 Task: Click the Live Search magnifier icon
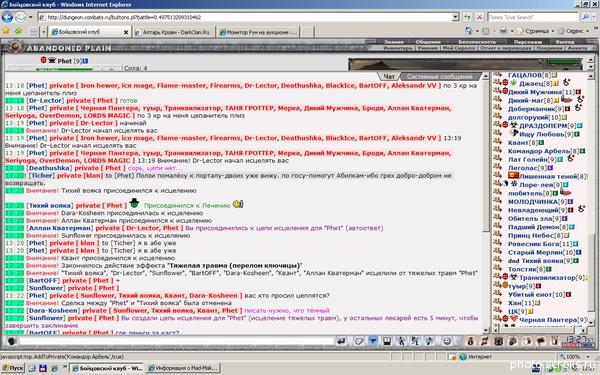pos(584,17)
